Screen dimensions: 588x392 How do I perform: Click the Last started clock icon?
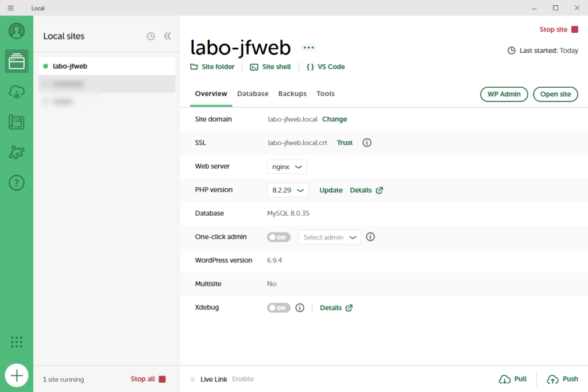pyautogui.click(x=511, y=51)
